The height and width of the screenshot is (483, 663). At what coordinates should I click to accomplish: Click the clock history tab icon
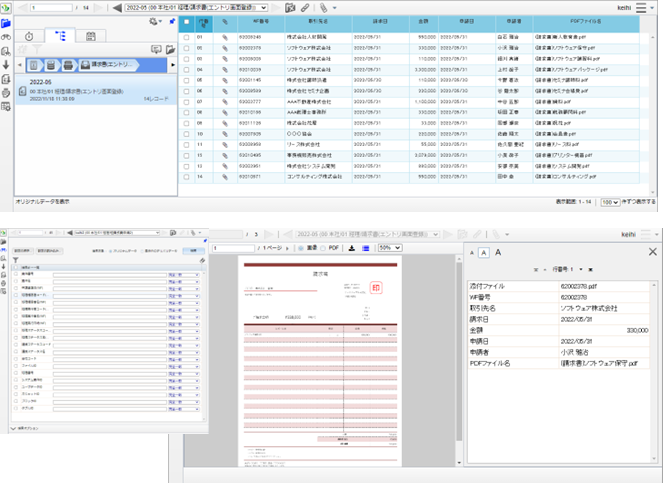point(29,36)
